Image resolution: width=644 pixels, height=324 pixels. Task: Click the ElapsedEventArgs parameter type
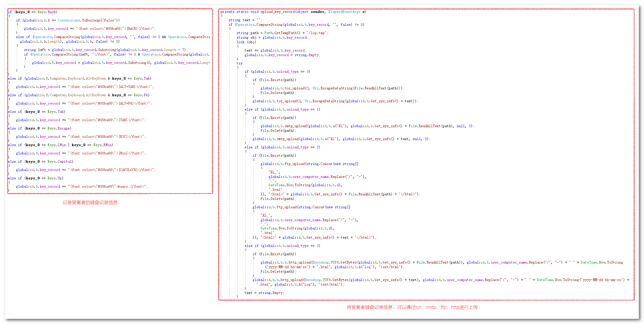[x=344, y=12]
